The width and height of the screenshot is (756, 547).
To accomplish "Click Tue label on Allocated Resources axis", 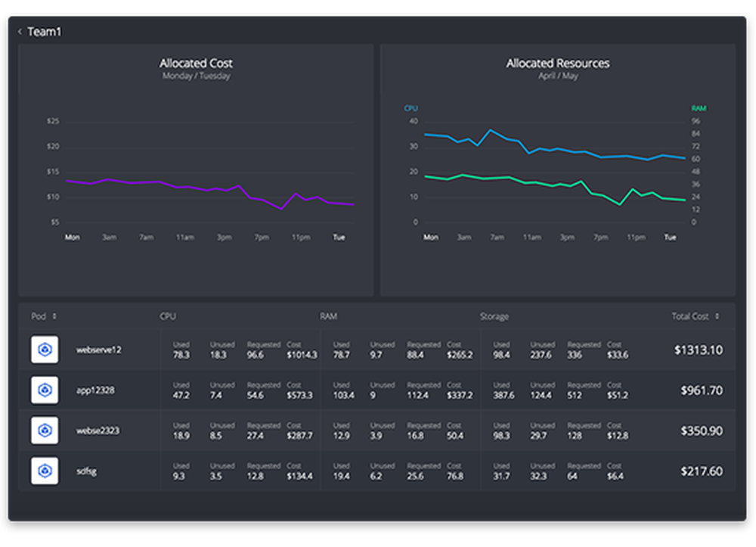I will pyautogui.click(x=670, y=238).
